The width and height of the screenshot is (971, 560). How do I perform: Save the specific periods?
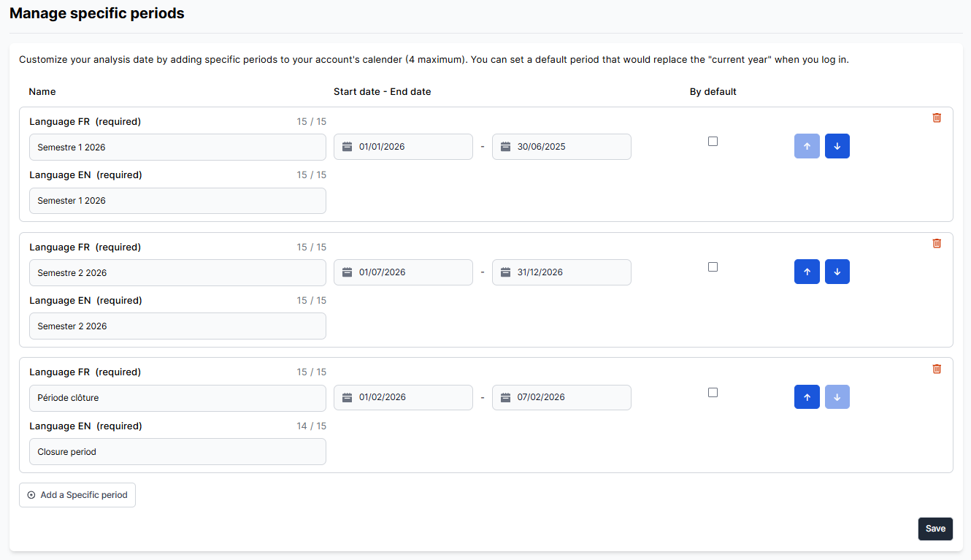click(934, 529)
